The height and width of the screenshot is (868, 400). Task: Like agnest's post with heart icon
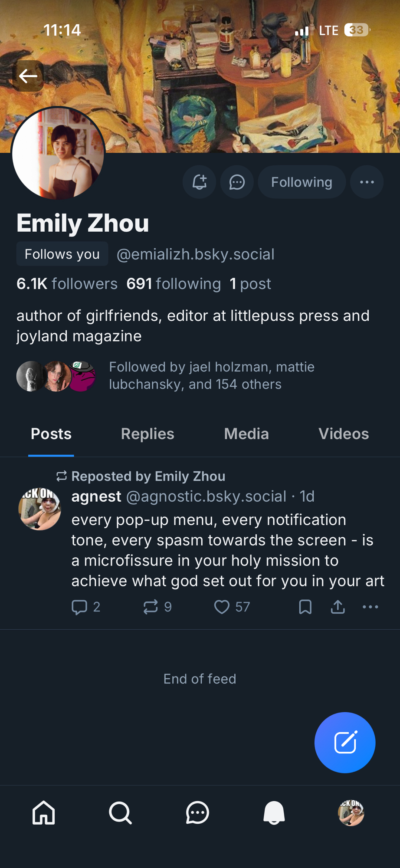tap(222, 607)
